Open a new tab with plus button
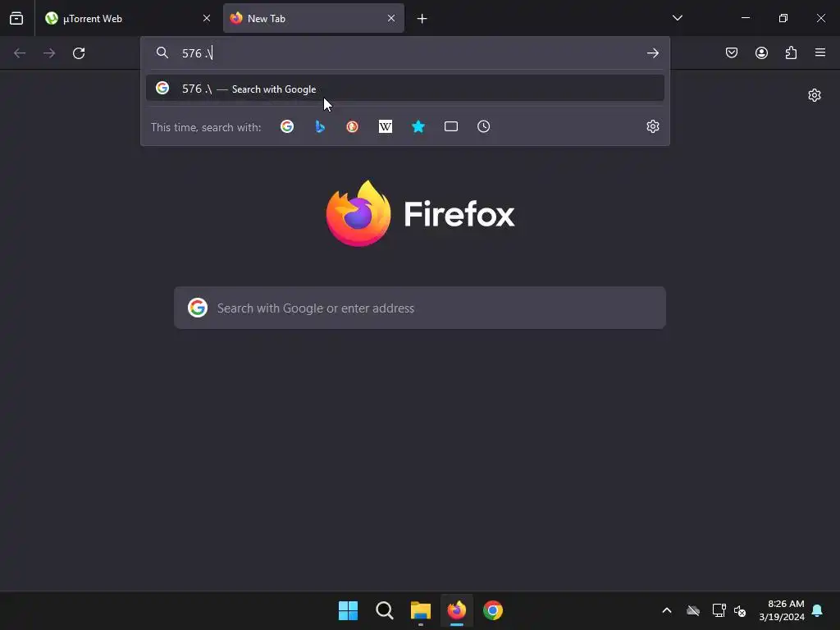Screen dimensions: 840x630 (x=422, y=19)
